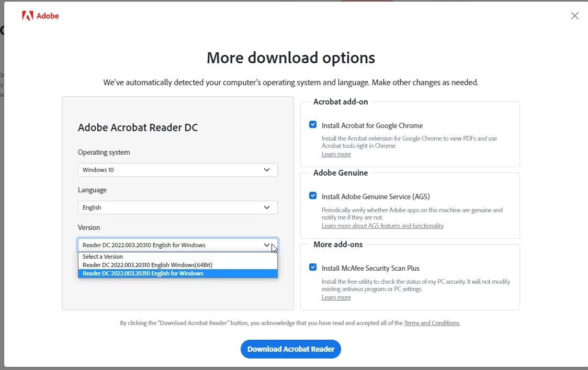Uncheck Install Acrobat for Google Chrome

pyautogui.click(x=313, y=125)
